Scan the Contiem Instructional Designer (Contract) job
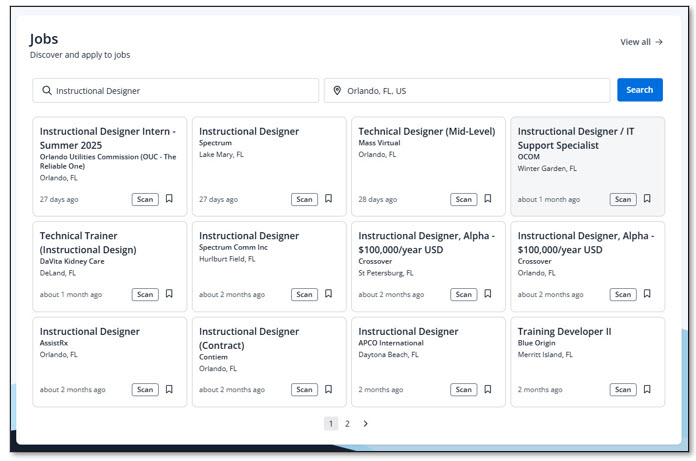The width and height of the screenshot is (696, 461). click(x=304, y=390)
